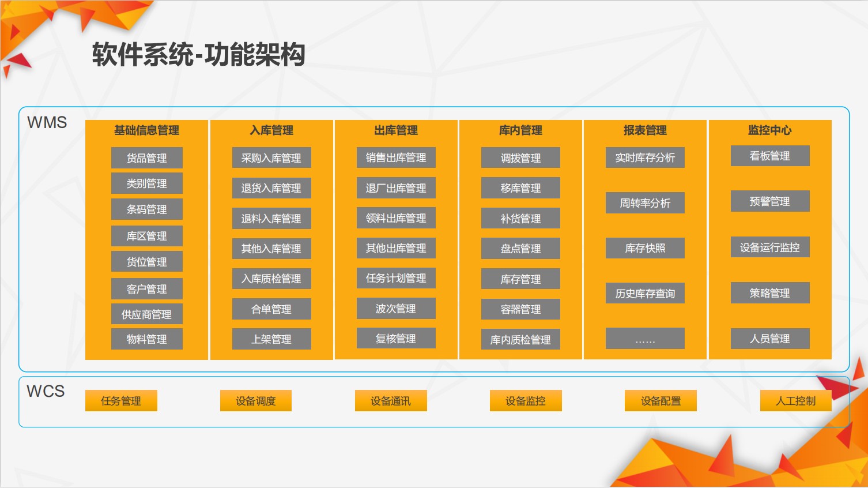Select the 人工控制 button
The height and width of the screenshot is (488, 868).
(796, 401)
